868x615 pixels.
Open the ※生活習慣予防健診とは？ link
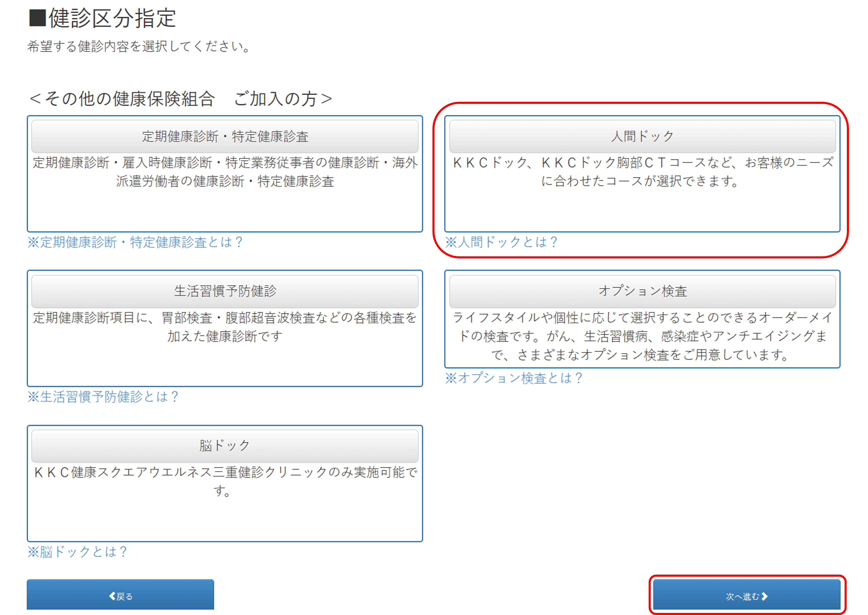click(x=103, y=397)
